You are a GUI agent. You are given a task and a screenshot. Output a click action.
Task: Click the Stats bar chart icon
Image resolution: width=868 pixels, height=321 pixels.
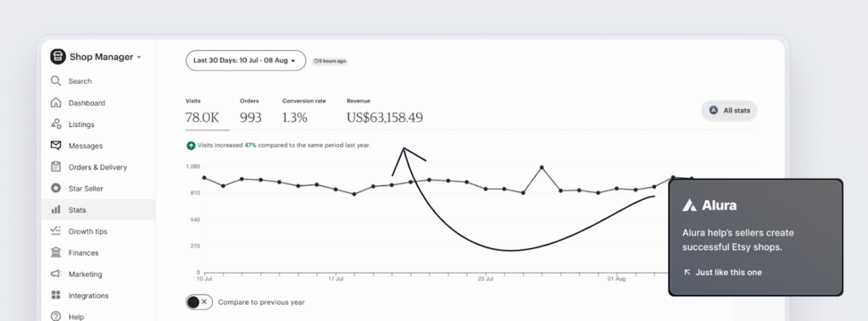56,210
